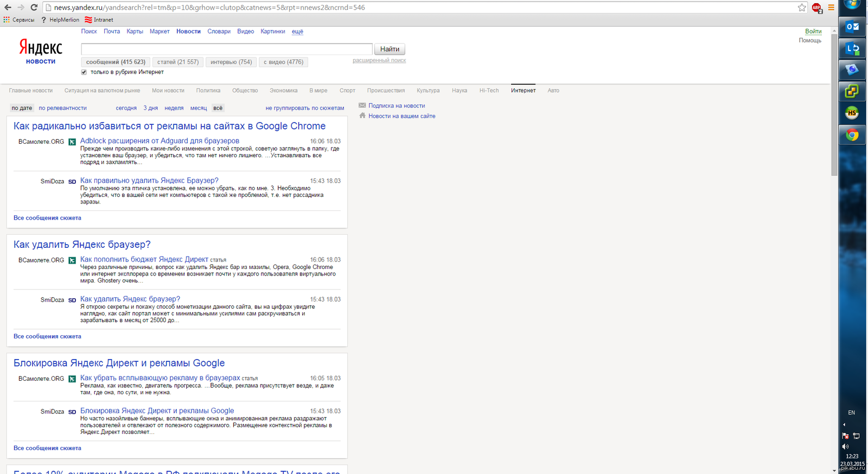The image size is (868, 474).
Task: Bookmark this page with the star icon
Action: (802, 8)
